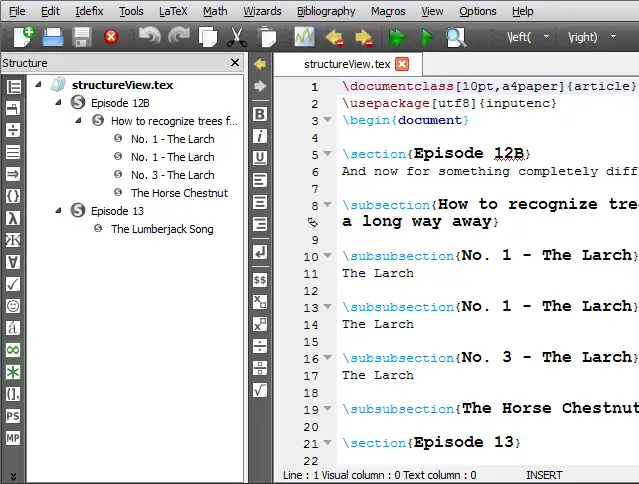Close the structureView.tex tab
The width and height of the screenshot is (639, 484).
(x=402, y=64)
